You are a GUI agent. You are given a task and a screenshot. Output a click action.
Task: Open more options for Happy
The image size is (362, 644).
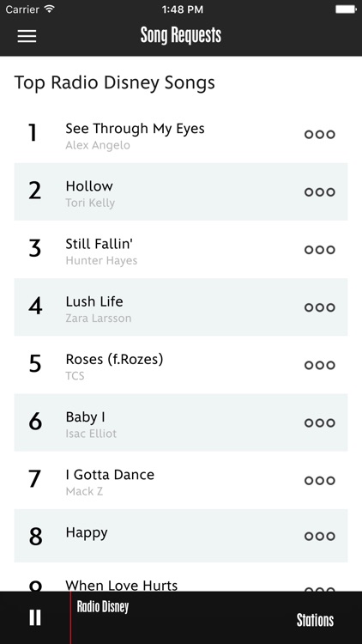point(320,536)
